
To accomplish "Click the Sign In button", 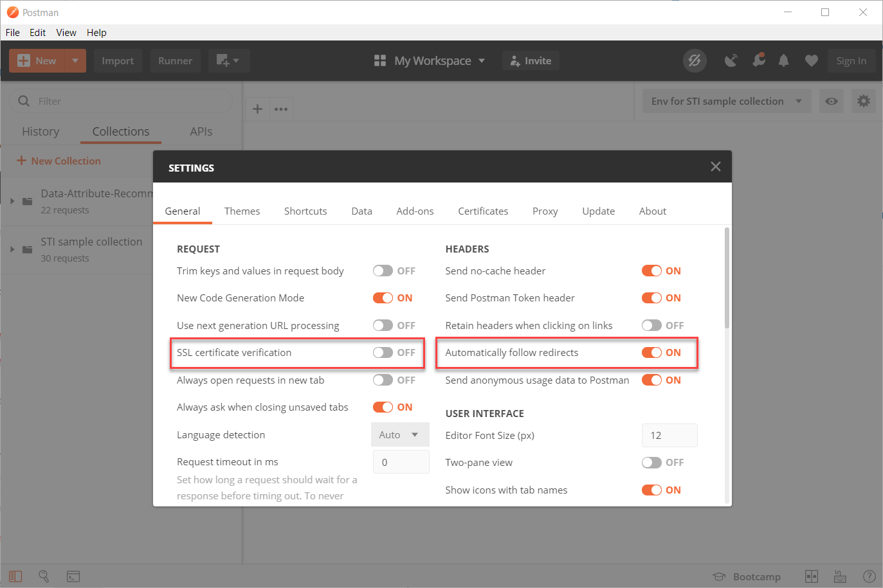I will pyautogui.click(x=851, y=60).
